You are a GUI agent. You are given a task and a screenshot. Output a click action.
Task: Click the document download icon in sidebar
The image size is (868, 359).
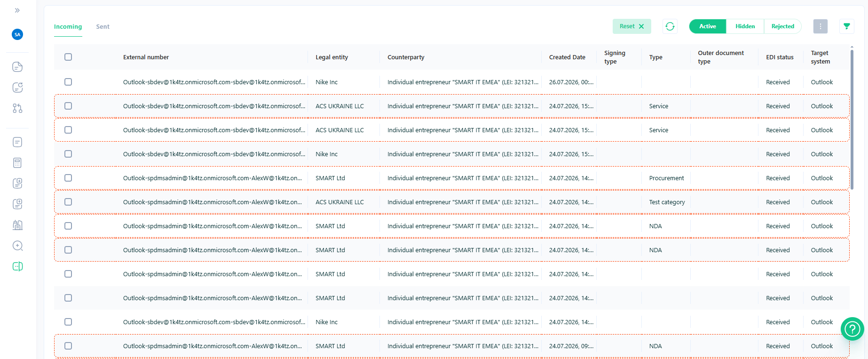click(x=17, y=183)
